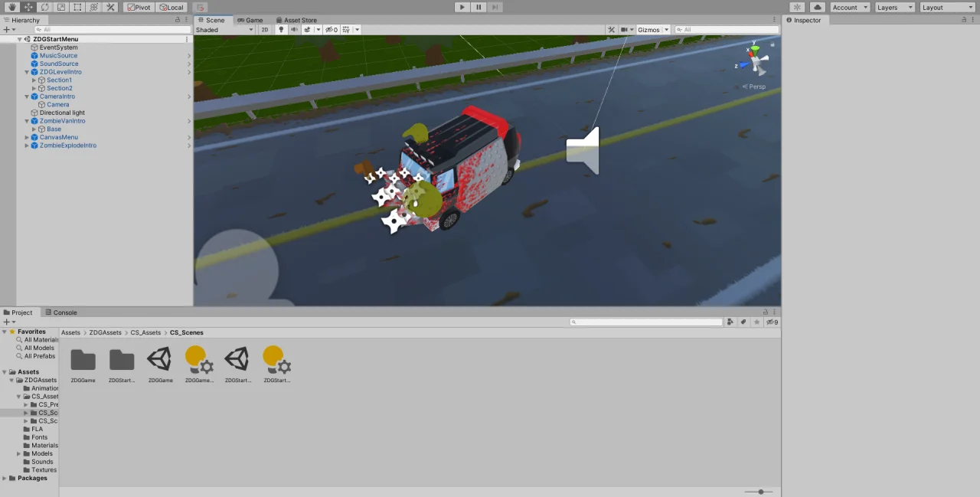Open the Shaded draw mode dropdown
The width and height of the screenshot is (980, 497).
click(224, 30)
